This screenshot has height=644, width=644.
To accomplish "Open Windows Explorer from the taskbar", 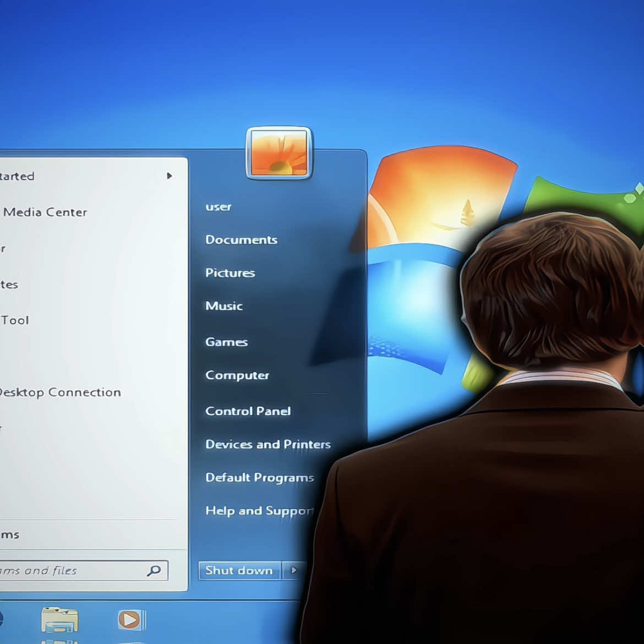I will tap(59, 620).
